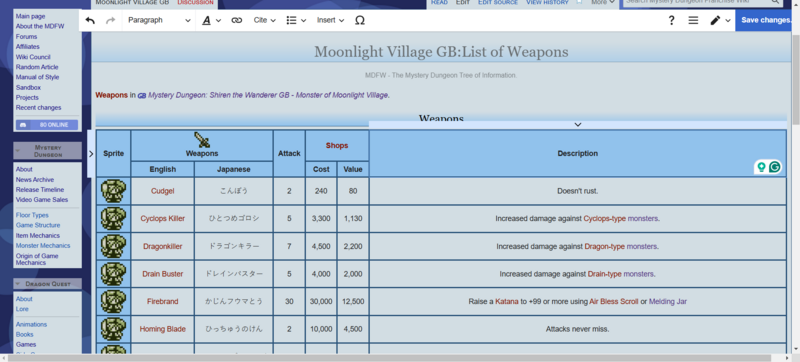Open the text style A menu
The height and width of the screenshot is (362, 800).
tap(211, 20)
